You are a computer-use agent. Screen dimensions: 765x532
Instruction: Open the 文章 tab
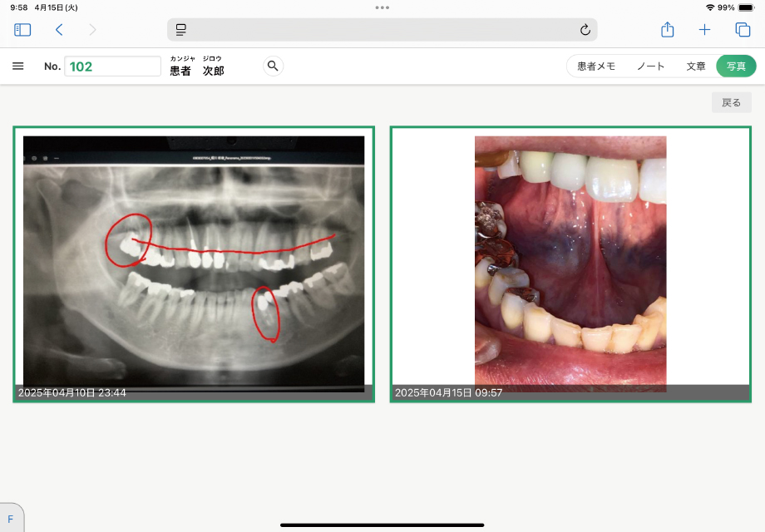(696, 66)
